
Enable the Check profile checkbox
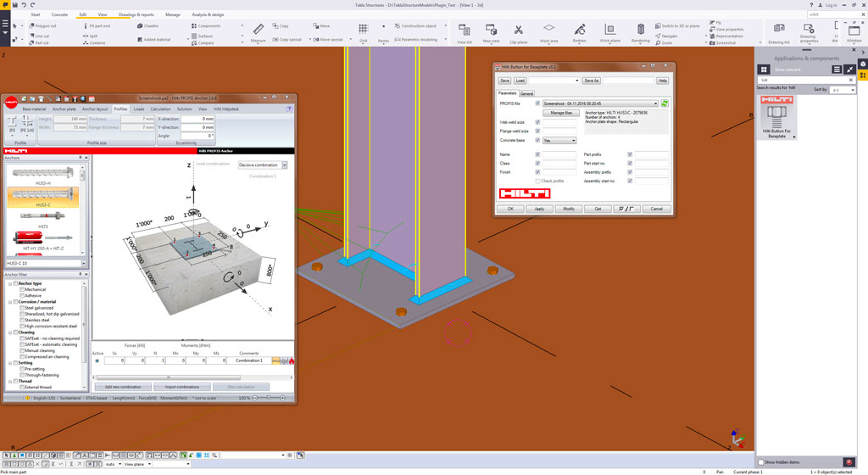point(538,181)
